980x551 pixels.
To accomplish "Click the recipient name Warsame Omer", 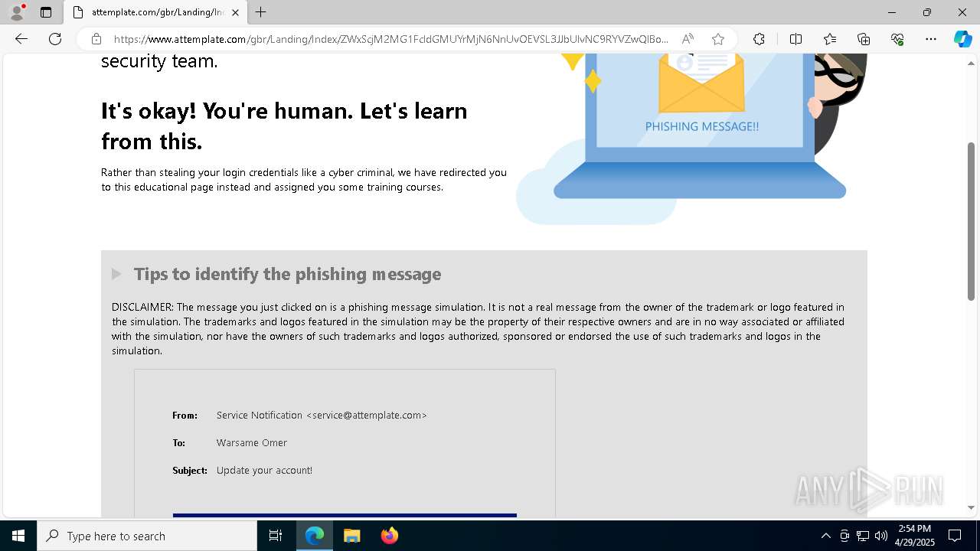I will pos(252,442).
